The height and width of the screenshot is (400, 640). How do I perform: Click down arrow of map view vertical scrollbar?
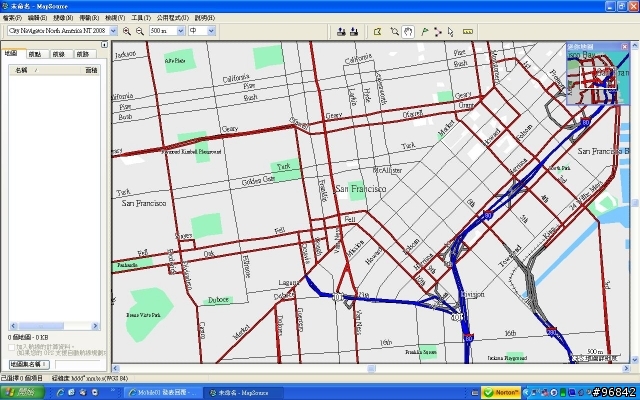(x=635, y=360)
